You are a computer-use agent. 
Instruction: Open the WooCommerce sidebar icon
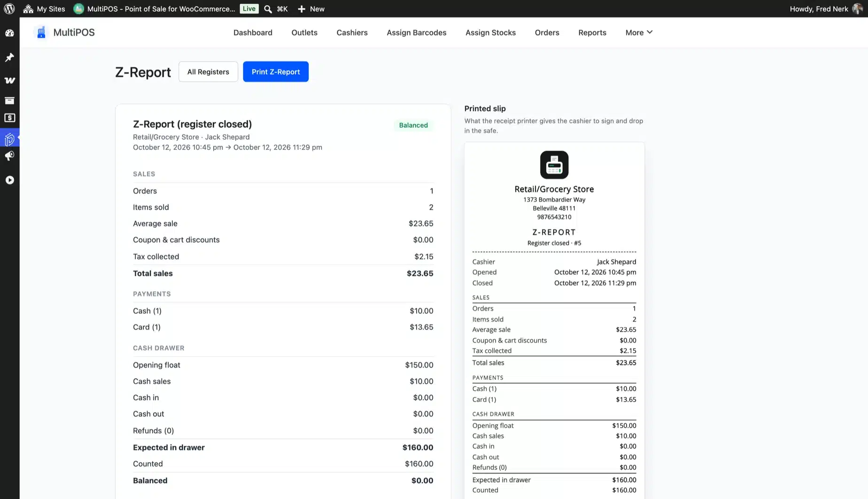(9, 80)
